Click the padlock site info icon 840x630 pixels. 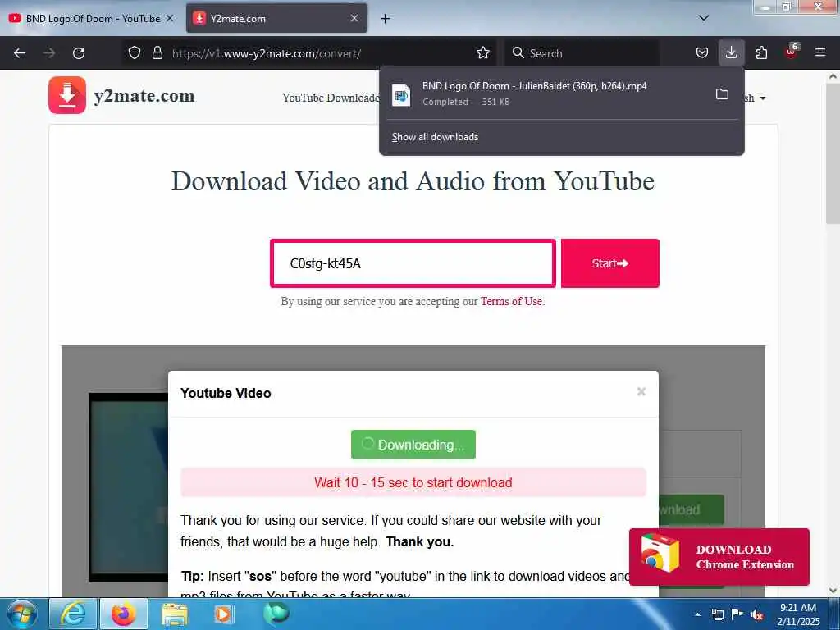pyautogui.click(x=157, y=52)
